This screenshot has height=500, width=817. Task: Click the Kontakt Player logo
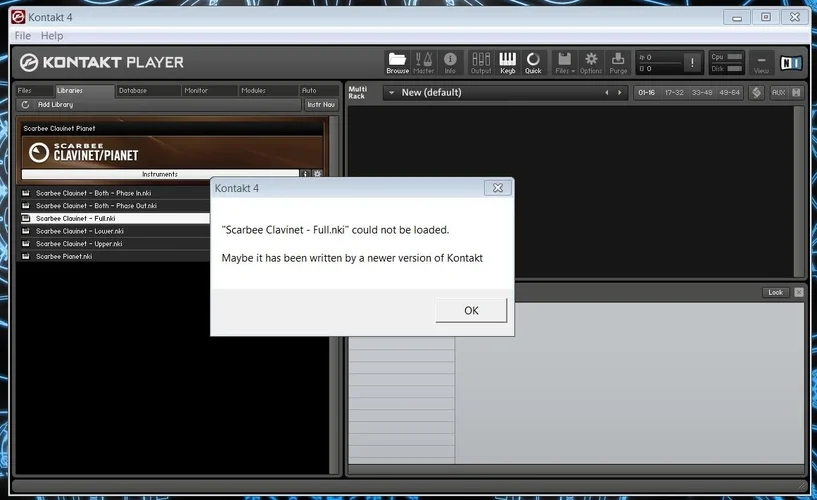102,62
